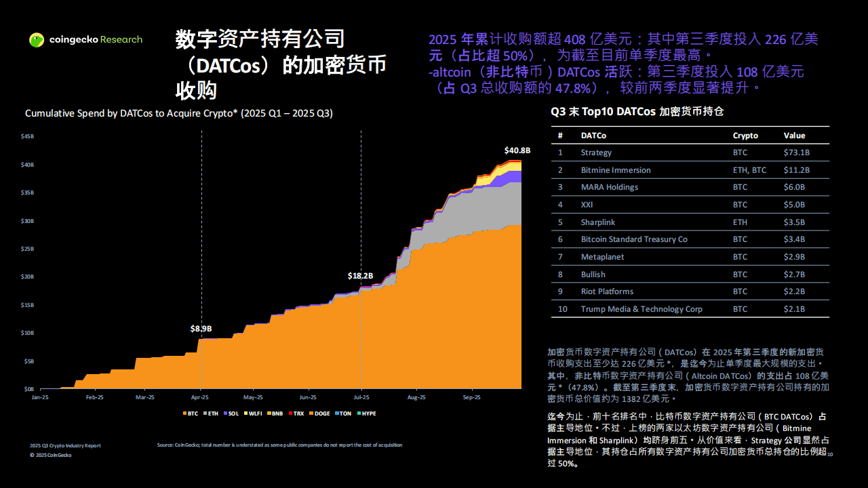Click the Trump Media & Technology Corp row
Viewport: 868px width, 488px height.
(x=690, y=309)
